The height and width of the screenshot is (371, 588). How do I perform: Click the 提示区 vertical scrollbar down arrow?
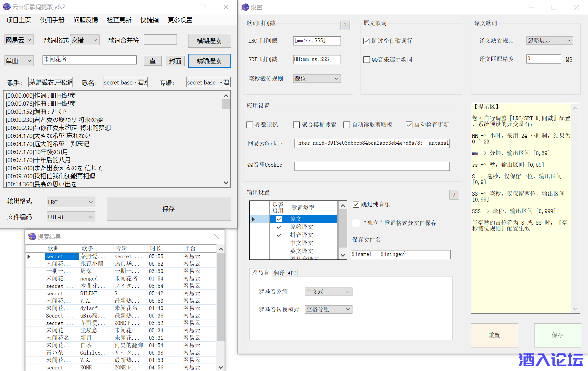pyautogui.click(x=575, y=309)
